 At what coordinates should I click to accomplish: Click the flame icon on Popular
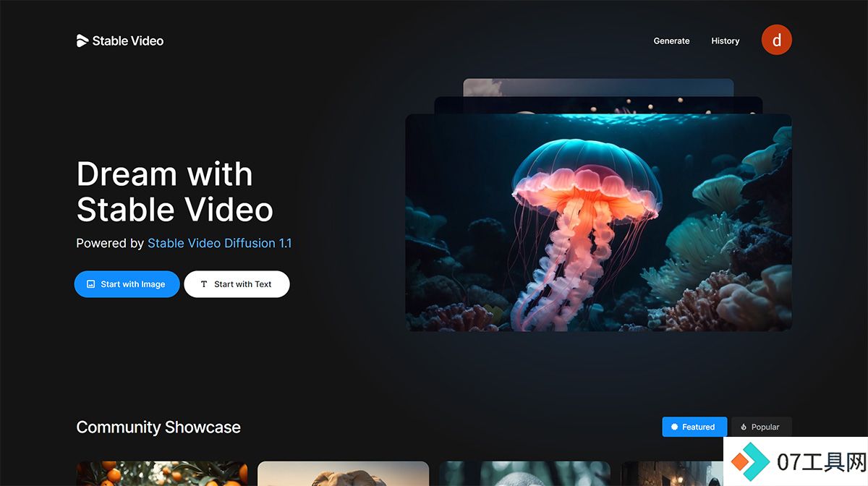pos(744,427)
